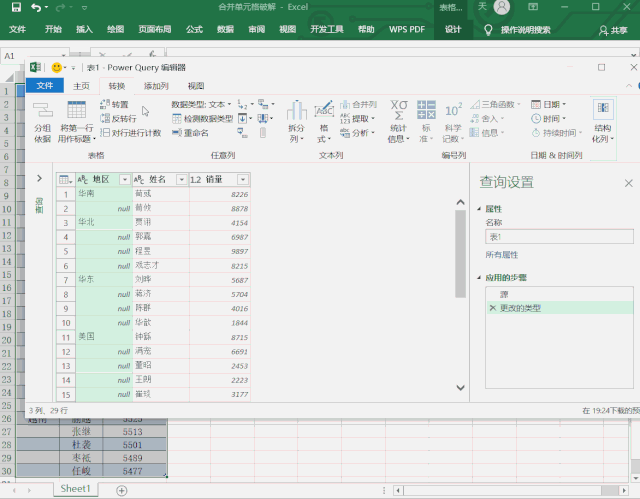Rename the selected column
This screenshot has height=499, width=640.
pyautogui.click(x=190, y=133)
